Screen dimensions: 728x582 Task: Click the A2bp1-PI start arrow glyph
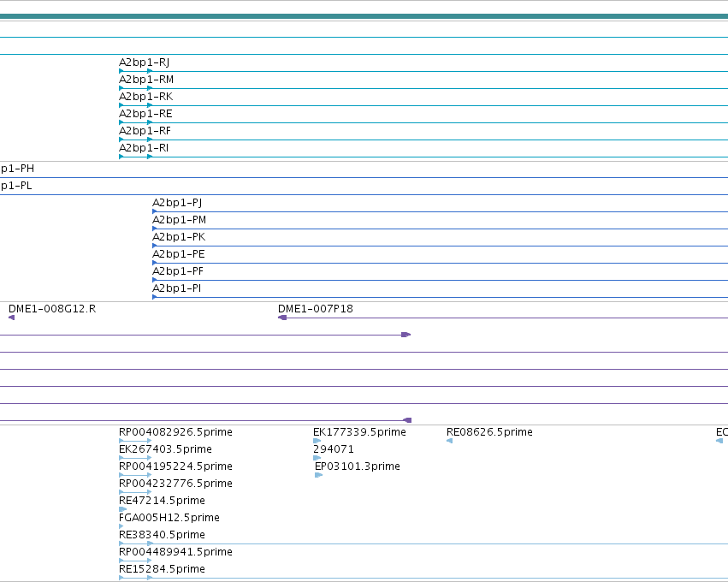click(155, 297)
